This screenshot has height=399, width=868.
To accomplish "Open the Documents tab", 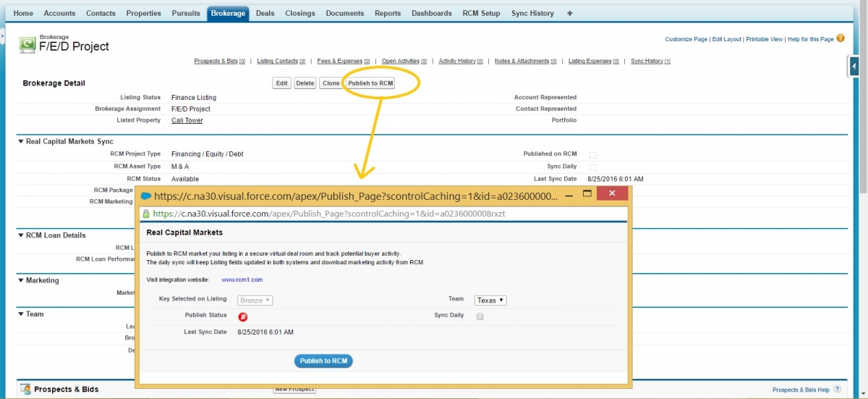I will click(x=345, y=13).
